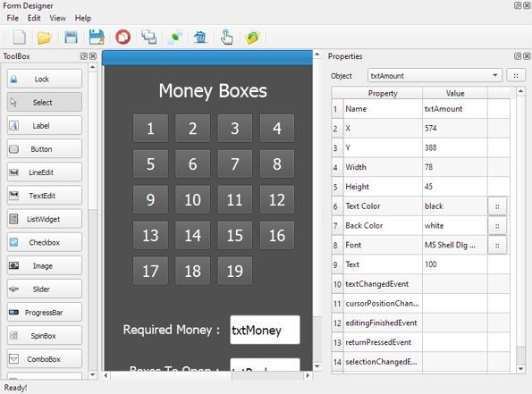Click the Save As floppy-with-arrow icon
This screenshot has width=532, height=394.
(97, 37)
